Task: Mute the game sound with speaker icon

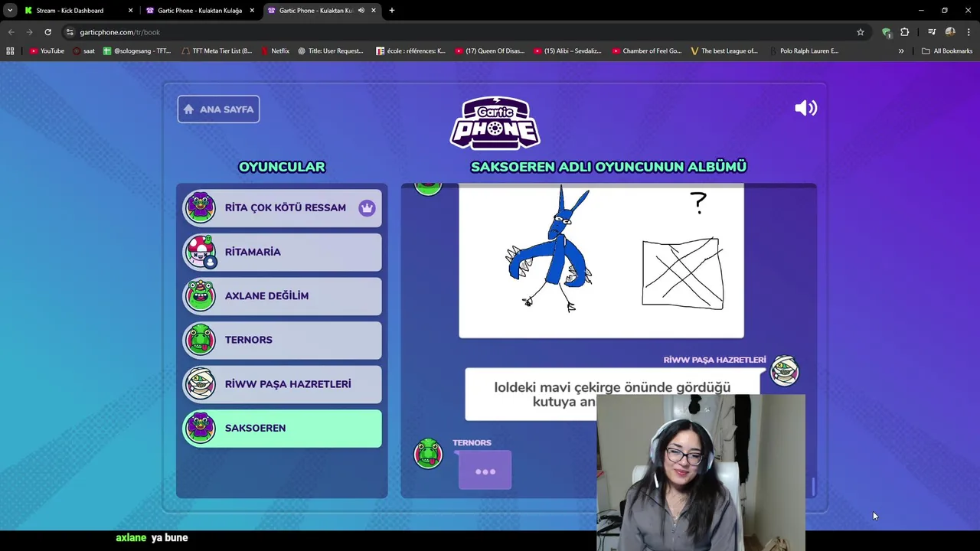Action: coord(805,109)
